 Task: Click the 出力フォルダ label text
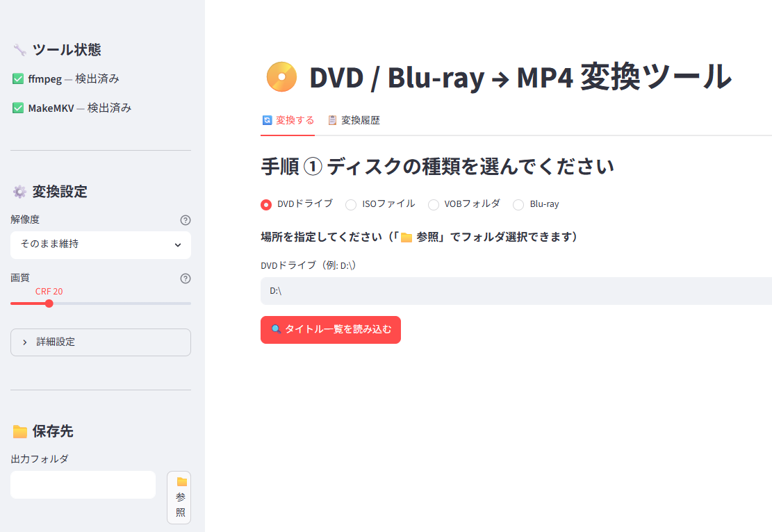point(40,459)
